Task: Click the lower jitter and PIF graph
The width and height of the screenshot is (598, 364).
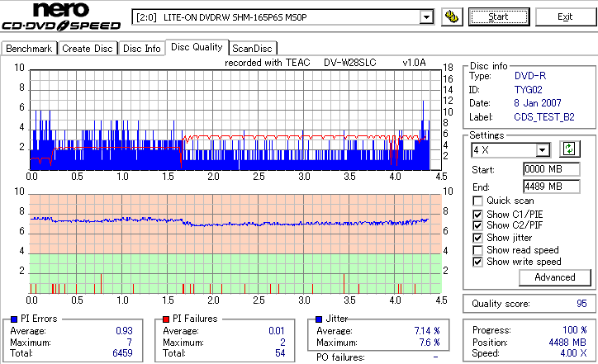Action: point(235,243)
